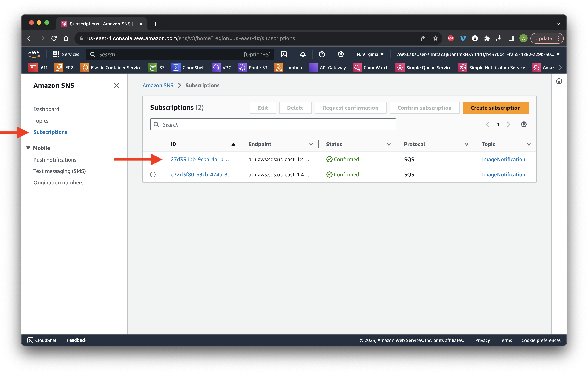Click the AWS logo home icon
The width and height of the screenshot is (588, 374).
pyautogui.click(x=34, y=54)
